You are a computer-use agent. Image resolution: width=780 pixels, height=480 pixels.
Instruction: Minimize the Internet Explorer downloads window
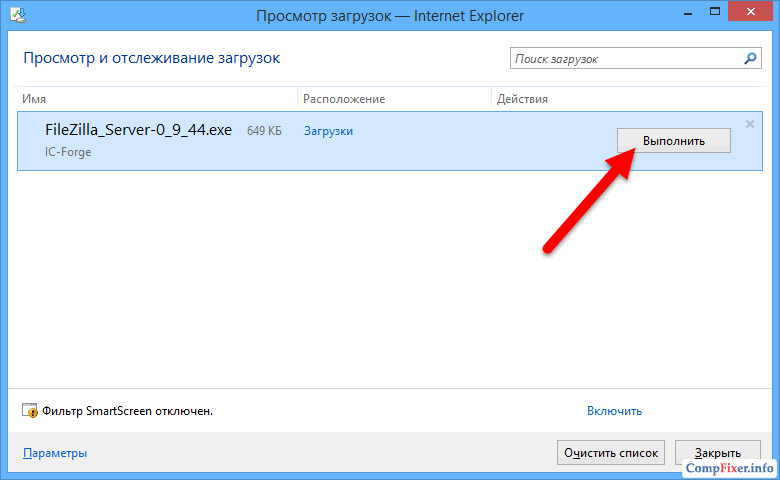pyautogui.click(x=688, y=12)
